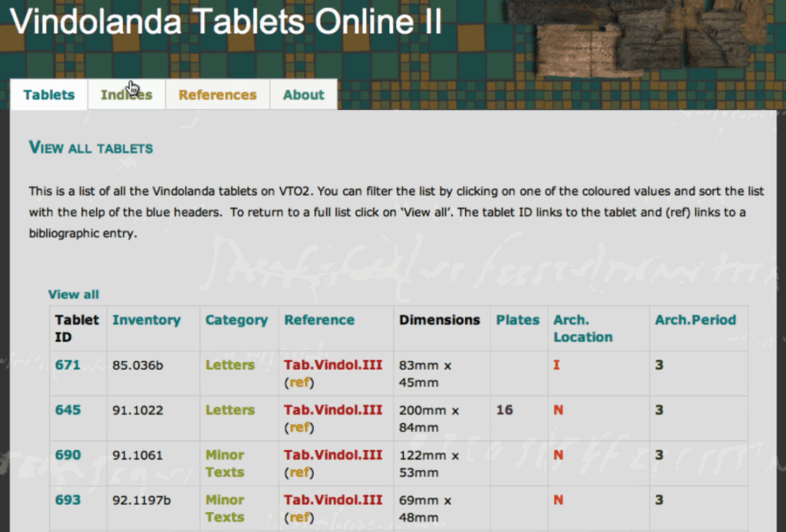Sort the list by Inventory header

click(146, 320)
